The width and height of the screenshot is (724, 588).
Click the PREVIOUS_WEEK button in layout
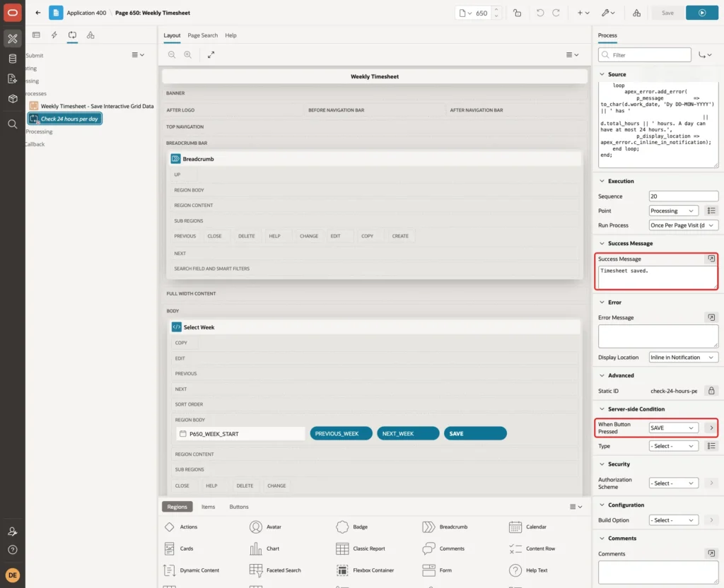coord(341,433)
